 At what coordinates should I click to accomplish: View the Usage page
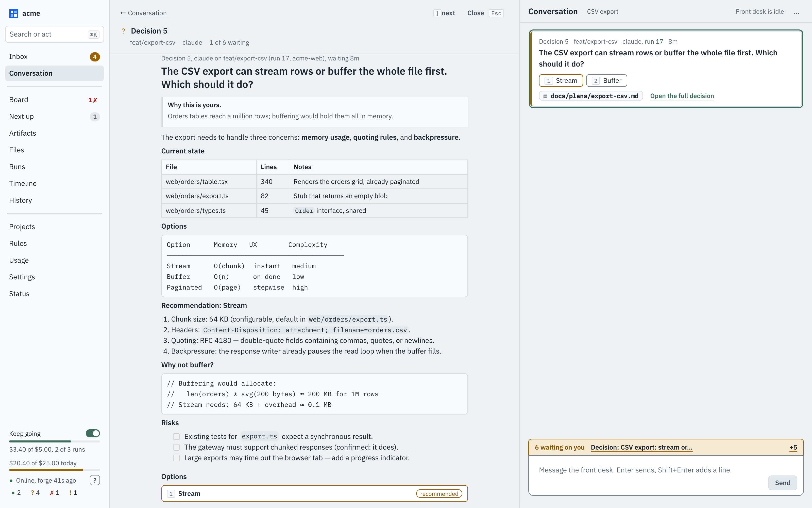(x=54, y=260)
